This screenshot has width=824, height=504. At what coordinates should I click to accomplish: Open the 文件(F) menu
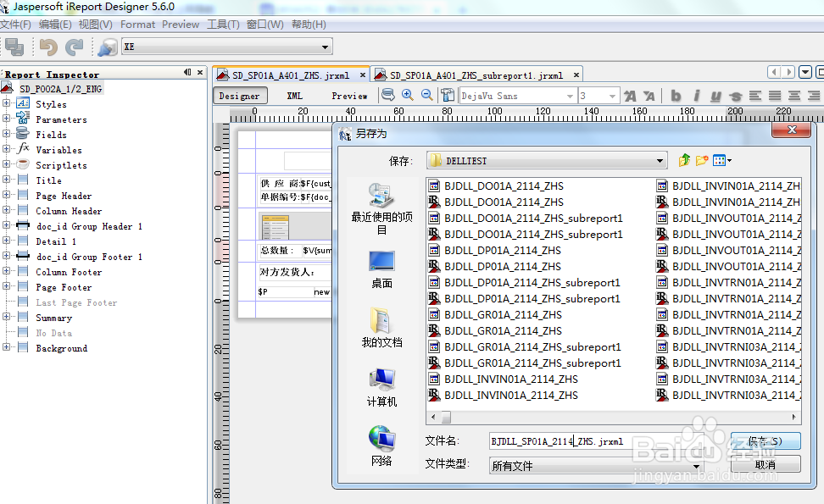point(16,25)
